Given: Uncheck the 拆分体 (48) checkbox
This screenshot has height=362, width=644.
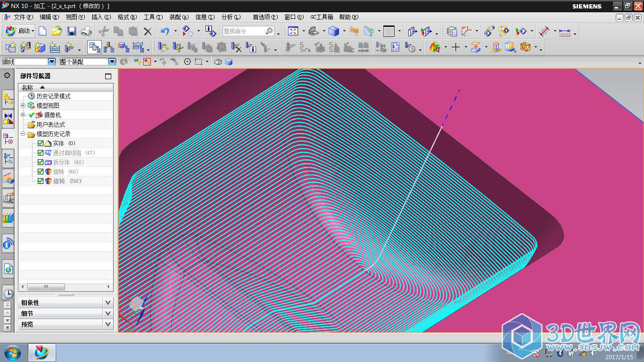Looking at the screenshot, I should click(x=41, y=162).
